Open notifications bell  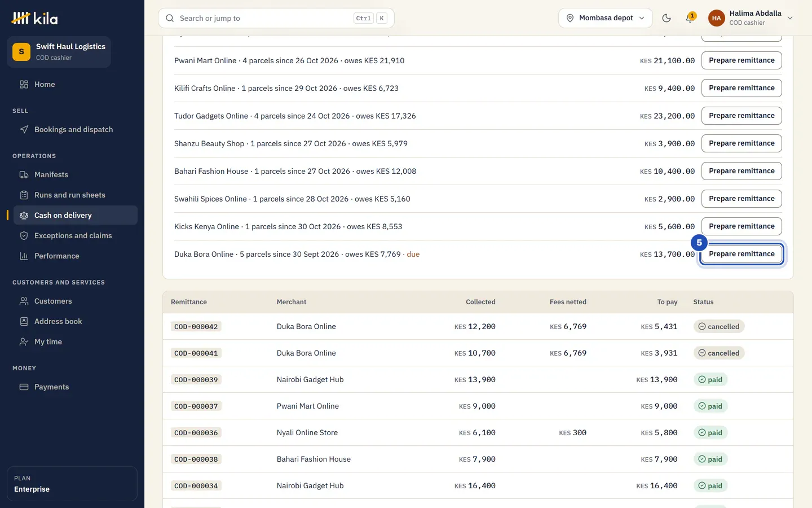(690, 18)
